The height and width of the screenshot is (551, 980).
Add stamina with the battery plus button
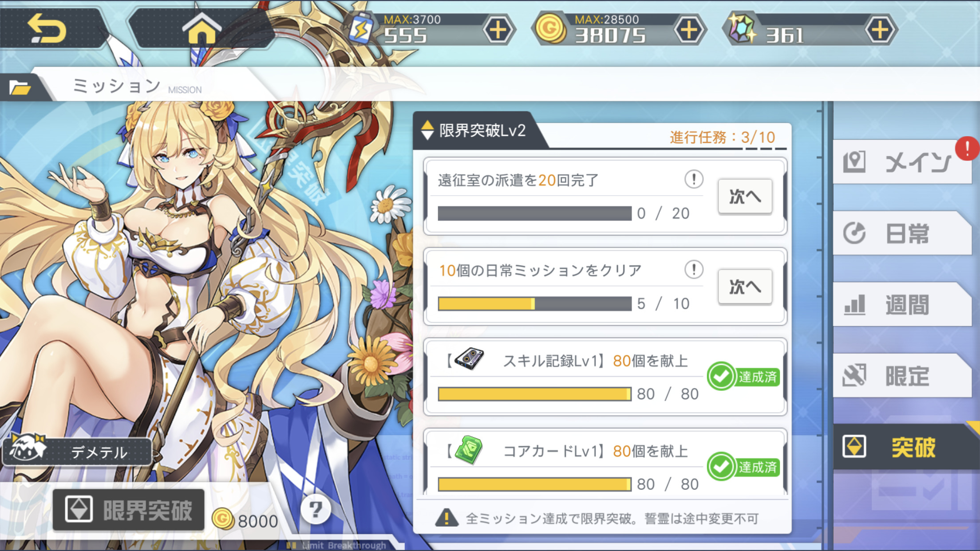click(498, 30)
